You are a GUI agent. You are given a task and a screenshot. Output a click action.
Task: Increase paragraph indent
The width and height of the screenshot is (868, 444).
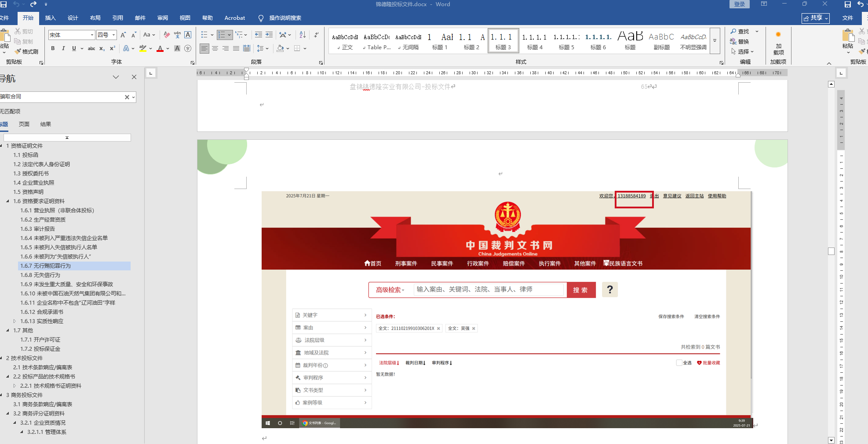click(x=269, y=35)
